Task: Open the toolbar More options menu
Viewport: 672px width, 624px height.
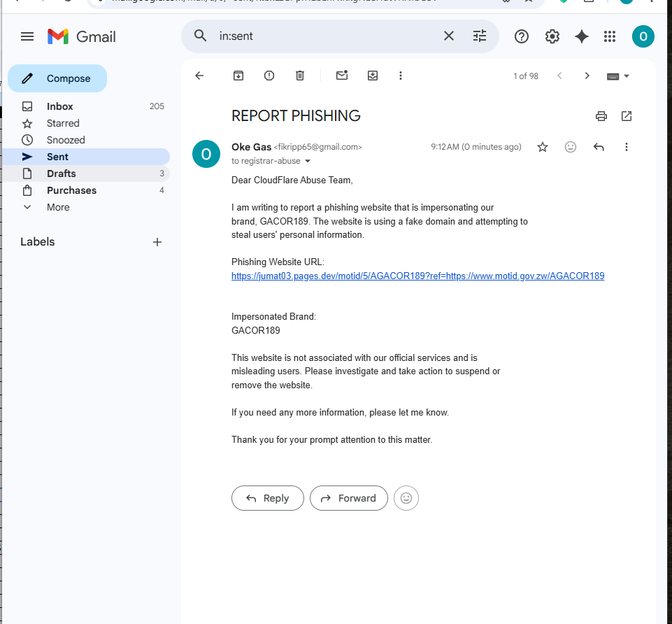Action: 401,76
